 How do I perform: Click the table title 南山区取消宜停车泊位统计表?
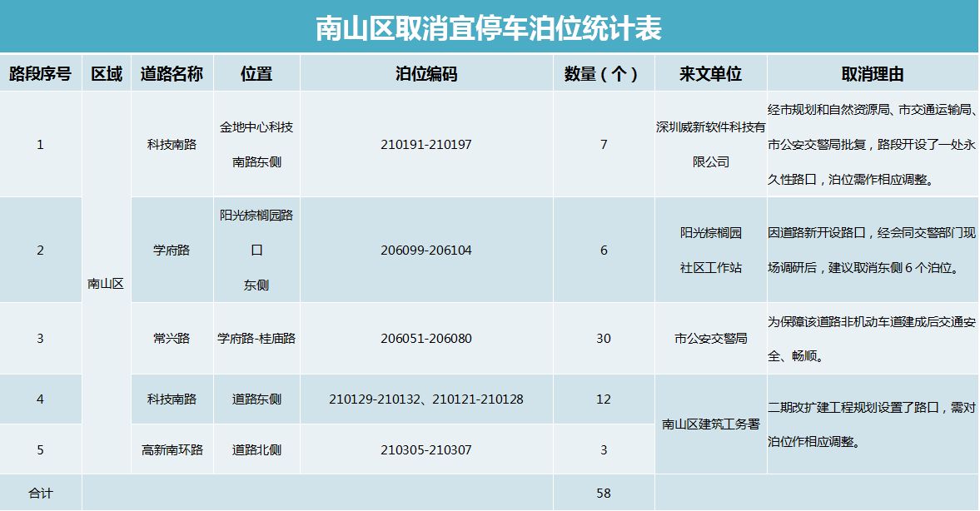click(489, 28)
